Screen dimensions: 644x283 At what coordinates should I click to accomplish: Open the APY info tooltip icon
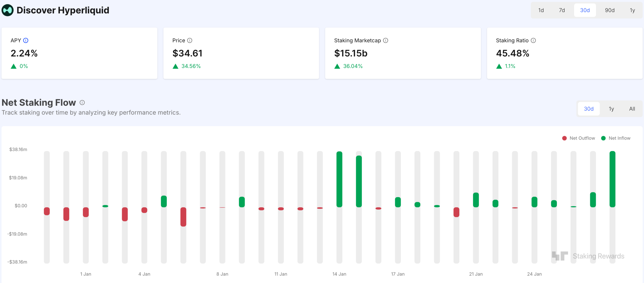(x=26, y=40)
